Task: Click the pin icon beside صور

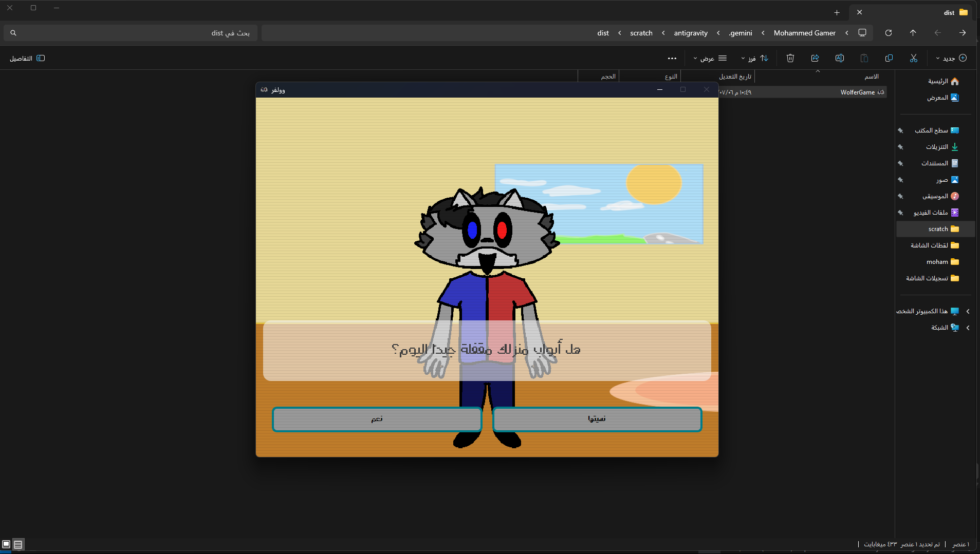Action: point(900,180)
